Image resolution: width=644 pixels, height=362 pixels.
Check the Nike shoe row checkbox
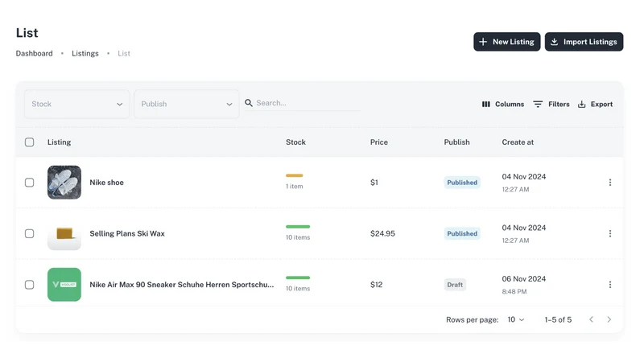[x=29, y=183]
